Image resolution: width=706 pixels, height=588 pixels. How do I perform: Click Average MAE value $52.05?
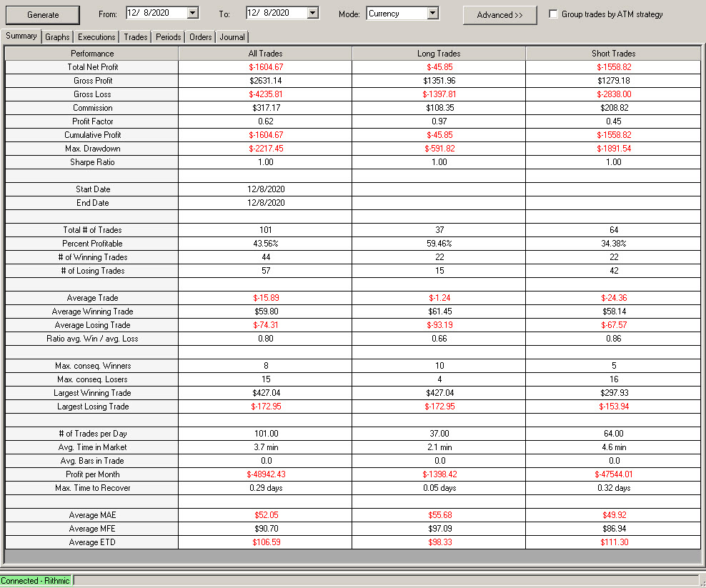[266, 515]
